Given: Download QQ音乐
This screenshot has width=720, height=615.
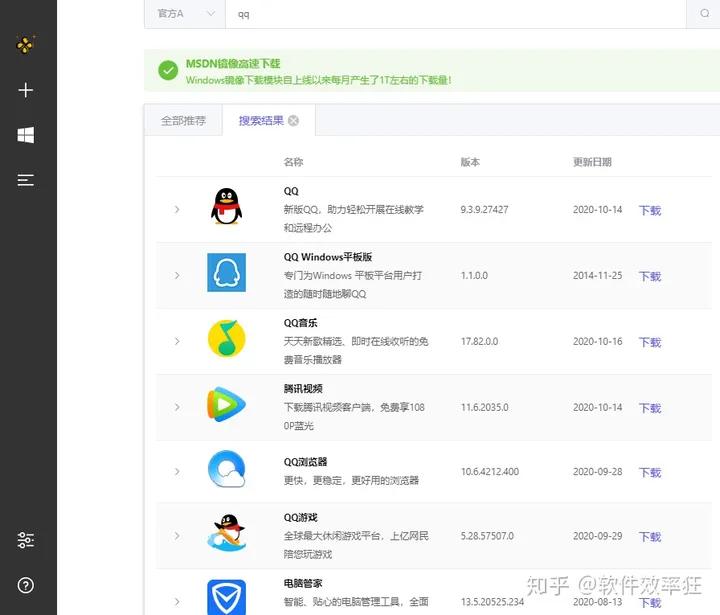Looking at the screenshot, I should (x=650, y=342).
